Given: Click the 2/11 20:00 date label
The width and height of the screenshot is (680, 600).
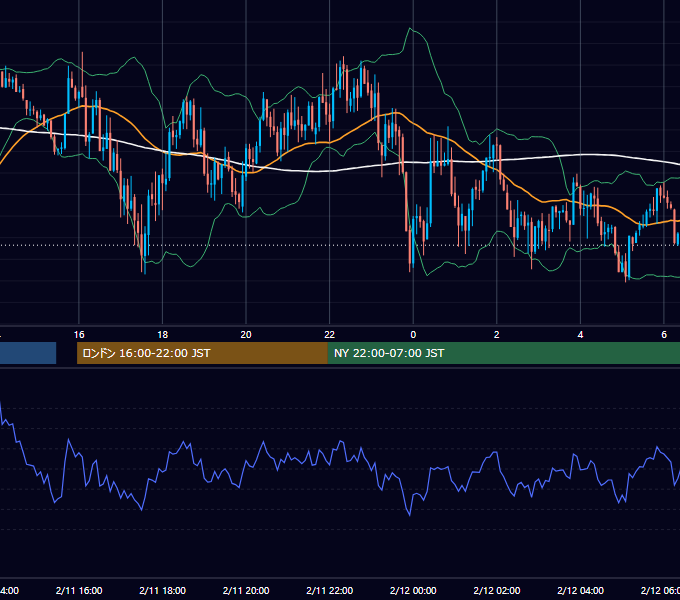Looking at the screenshot, I should [x=246, y=591].
